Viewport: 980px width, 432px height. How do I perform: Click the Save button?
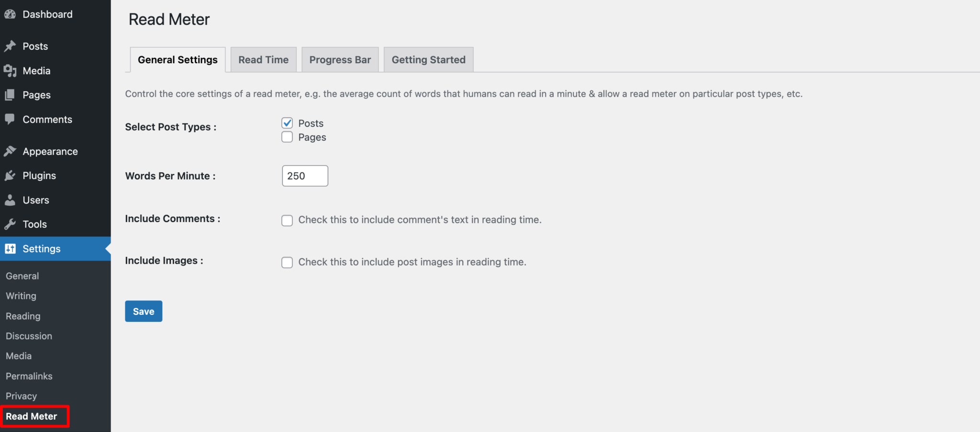[143, 311]
